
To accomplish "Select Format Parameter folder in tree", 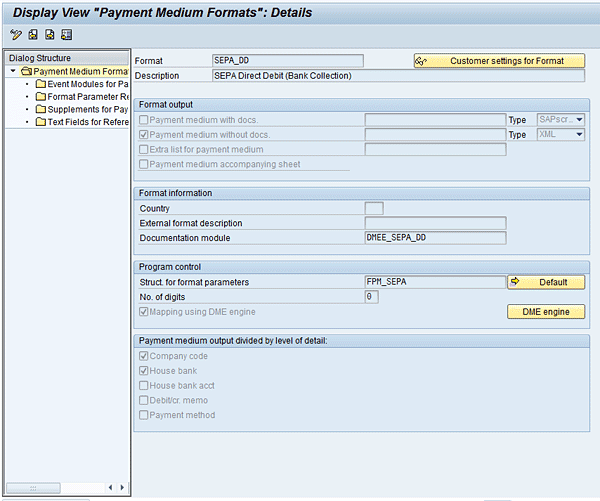I will pos(85,97).
